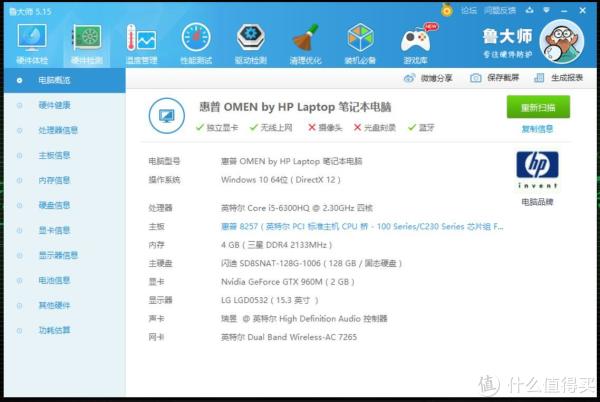Open 内存信息 in the sidebar
This screenshot has width=600, height=402.
click(x=65, y=180)
